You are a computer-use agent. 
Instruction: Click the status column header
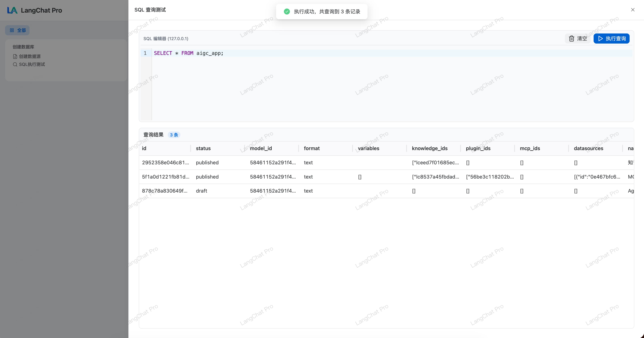(203, 148)
